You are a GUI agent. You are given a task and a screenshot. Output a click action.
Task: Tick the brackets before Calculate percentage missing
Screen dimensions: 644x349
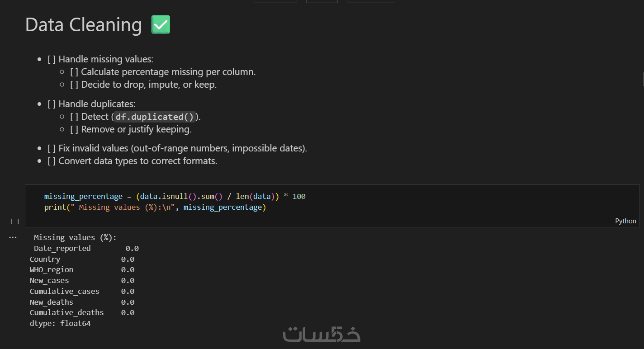[74, 72]
